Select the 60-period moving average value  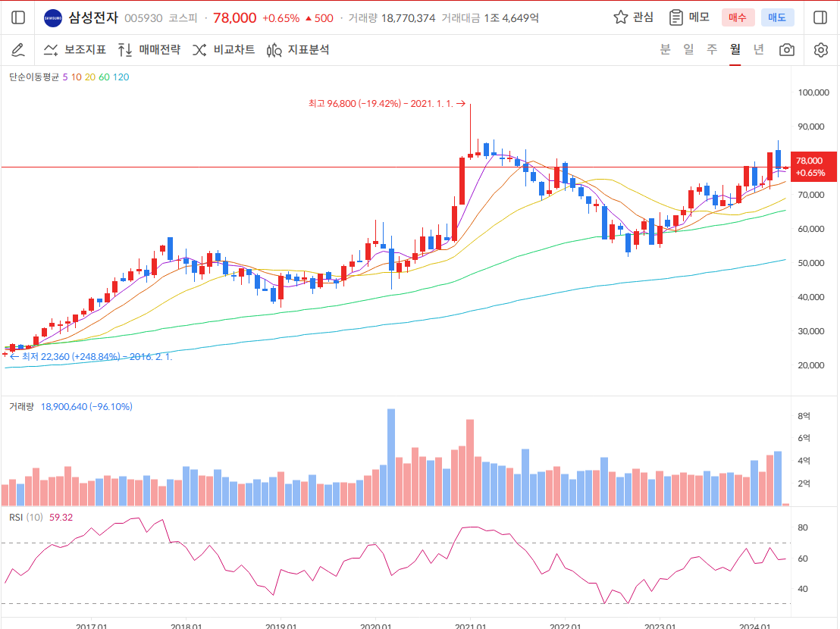[104, 77]
